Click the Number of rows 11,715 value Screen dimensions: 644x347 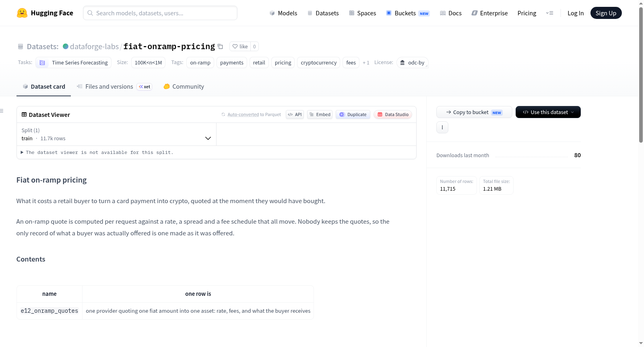coord(448,189)
